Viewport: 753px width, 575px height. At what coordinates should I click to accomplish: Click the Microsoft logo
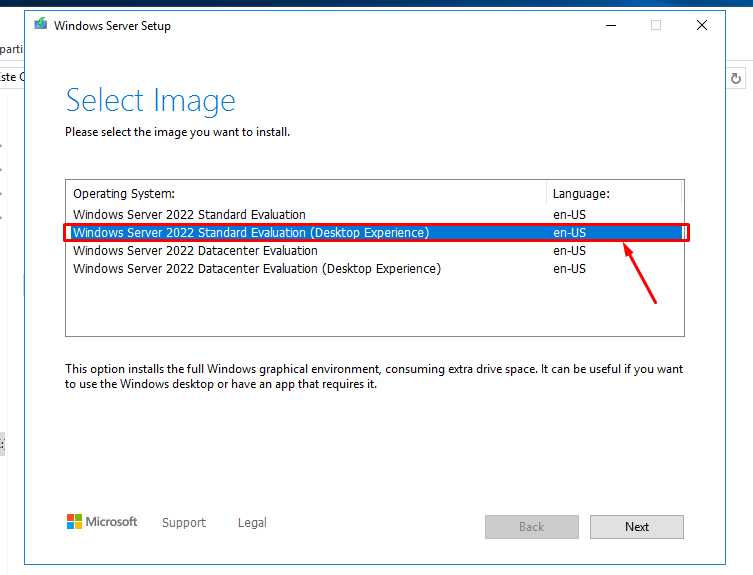[x=102, y=522]
